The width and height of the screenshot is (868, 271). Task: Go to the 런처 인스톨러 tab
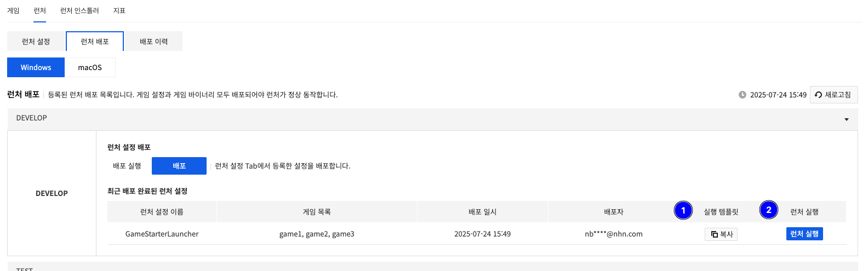point(79,10)
